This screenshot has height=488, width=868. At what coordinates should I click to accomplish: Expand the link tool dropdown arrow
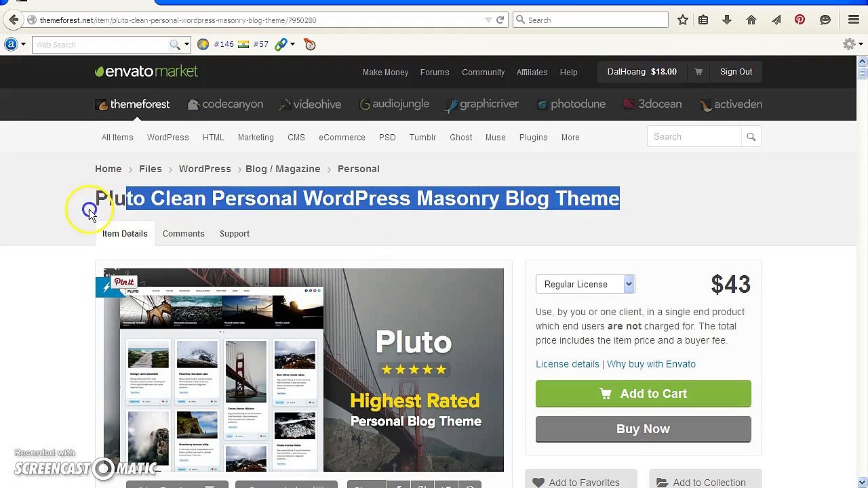click(292, 45)
